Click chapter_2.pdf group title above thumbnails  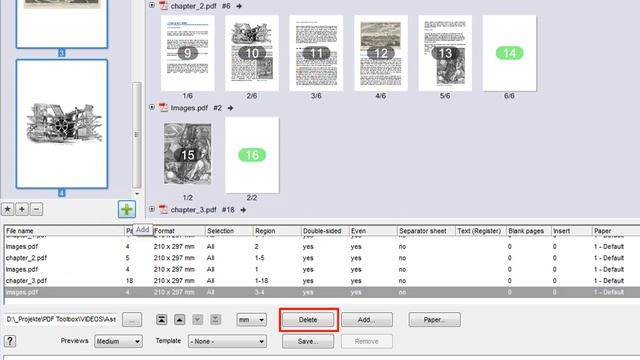[193, 6]
